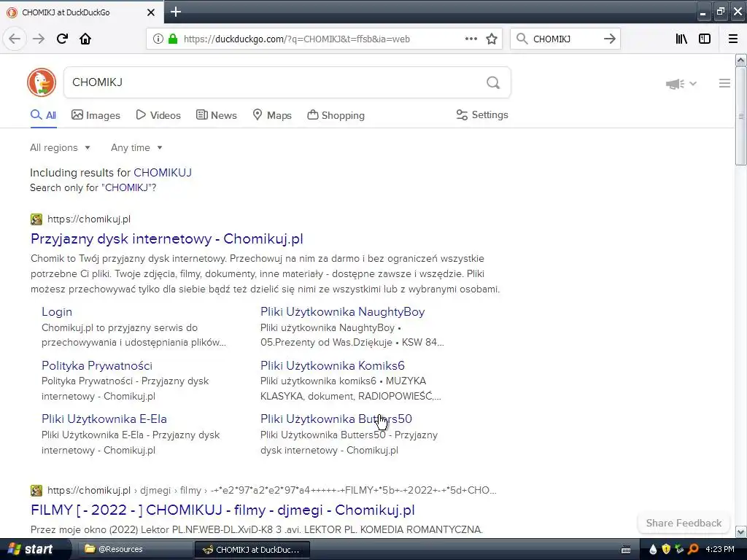The image size is (747, 560).
Task: Reload the current page
Action: (62, 39)
